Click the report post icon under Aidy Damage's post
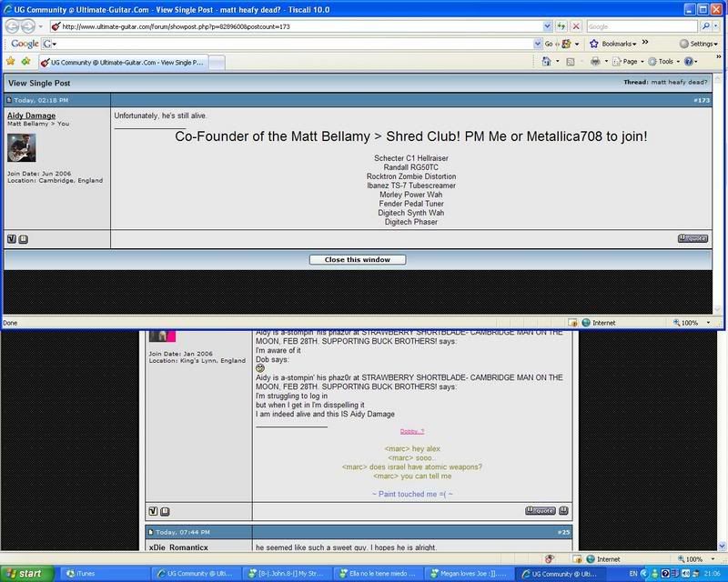Viewport: 728px width, 582px height. (x=24, y=239)
